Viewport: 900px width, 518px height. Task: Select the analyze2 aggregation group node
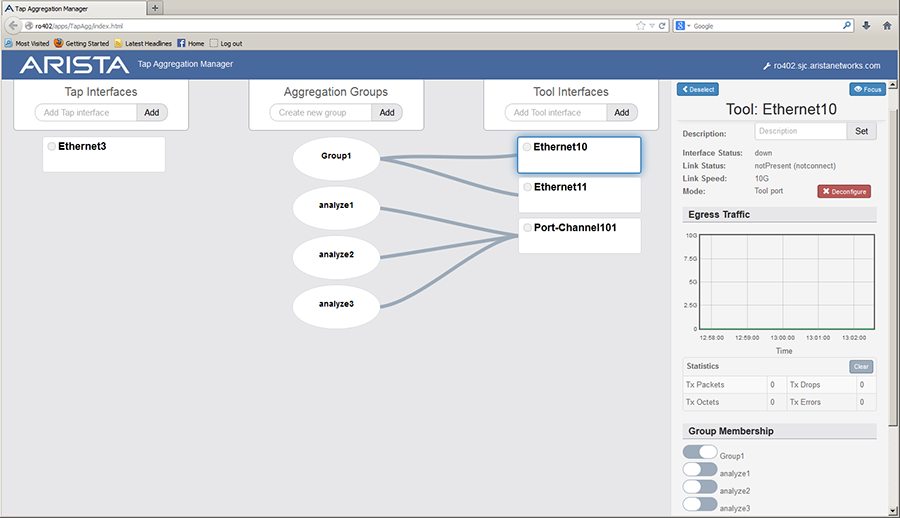pyautogui.click(x=336, y=255)
